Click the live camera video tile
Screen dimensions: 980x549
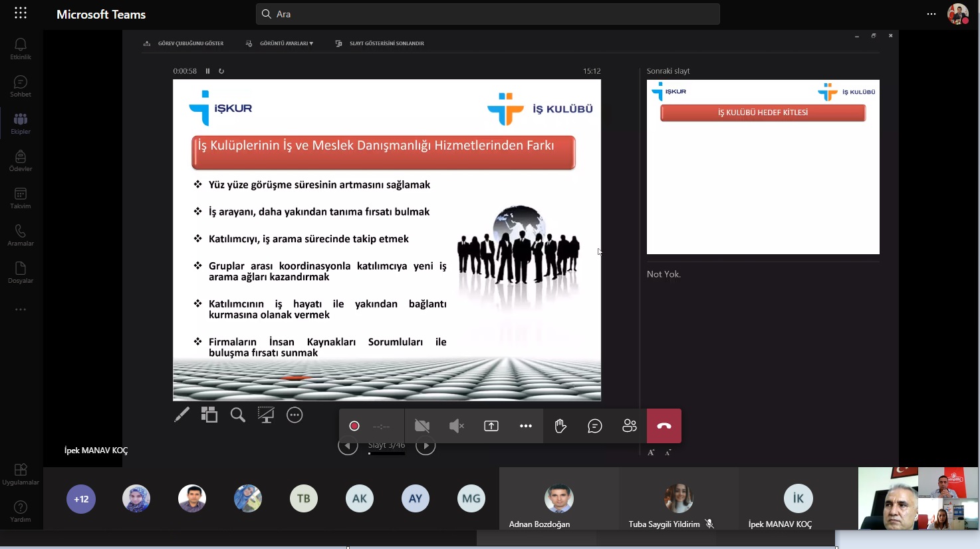coord(918,498)
